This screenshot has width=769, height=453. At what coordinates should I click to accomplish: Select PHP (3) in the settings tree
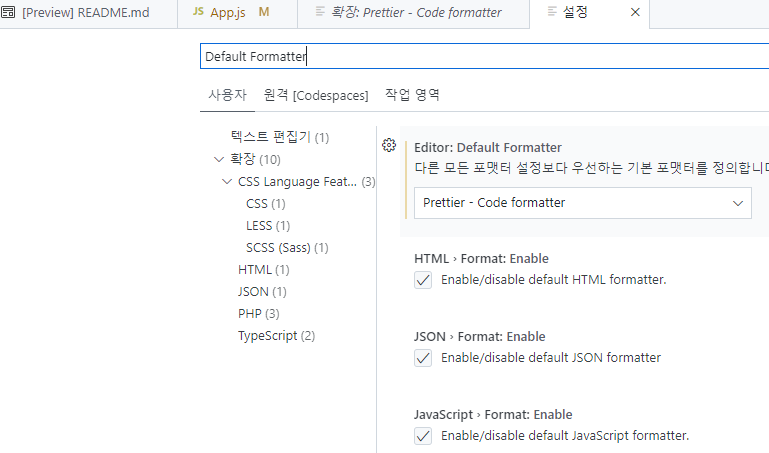[258, 314]
